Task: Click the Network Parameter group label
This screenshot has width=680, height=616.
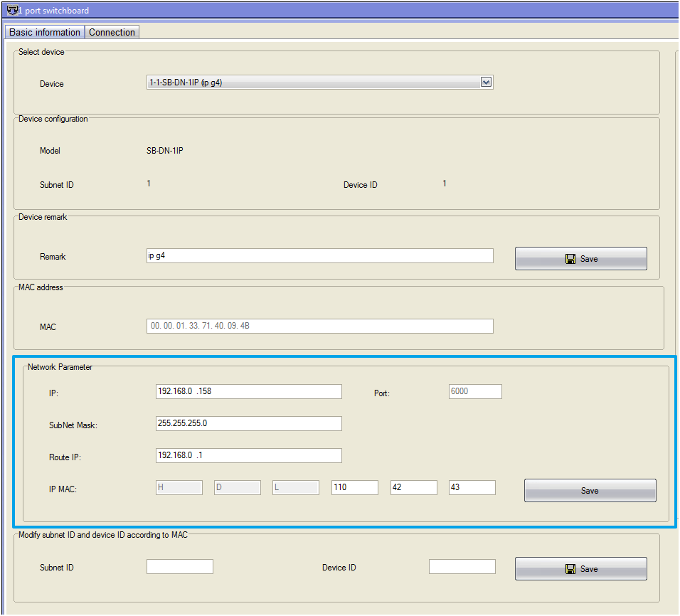Action: pos(60,367)
